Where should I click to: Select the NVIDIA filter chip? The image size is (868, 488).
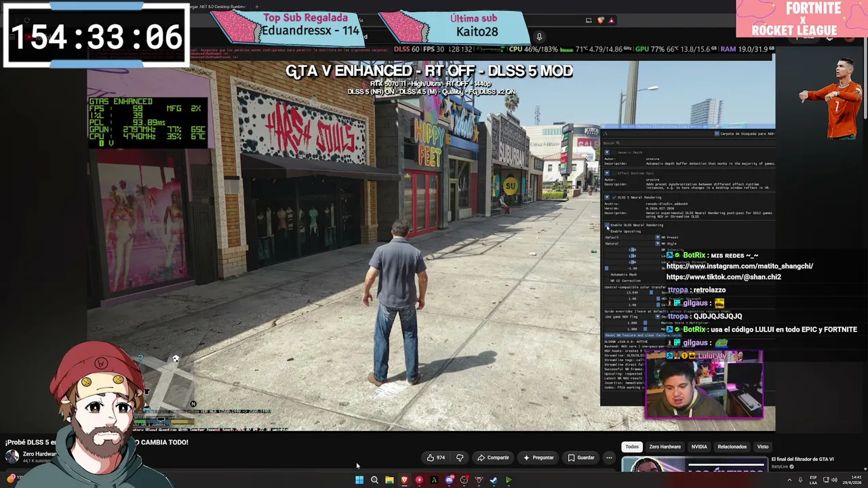coord(699,447)
